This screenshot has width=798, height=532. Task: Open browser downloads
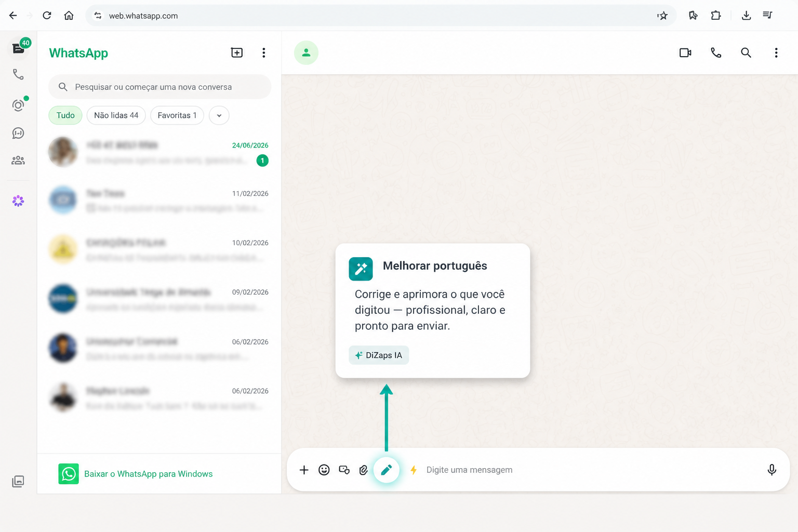pyautogui.click(x=746, y=16)
